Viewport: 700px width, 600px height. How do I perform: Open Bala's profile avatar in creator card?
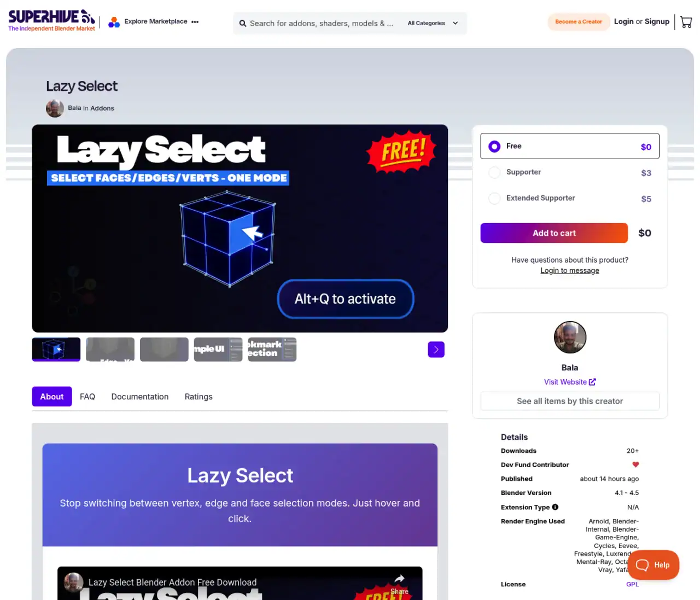click(x=570, y=337)
